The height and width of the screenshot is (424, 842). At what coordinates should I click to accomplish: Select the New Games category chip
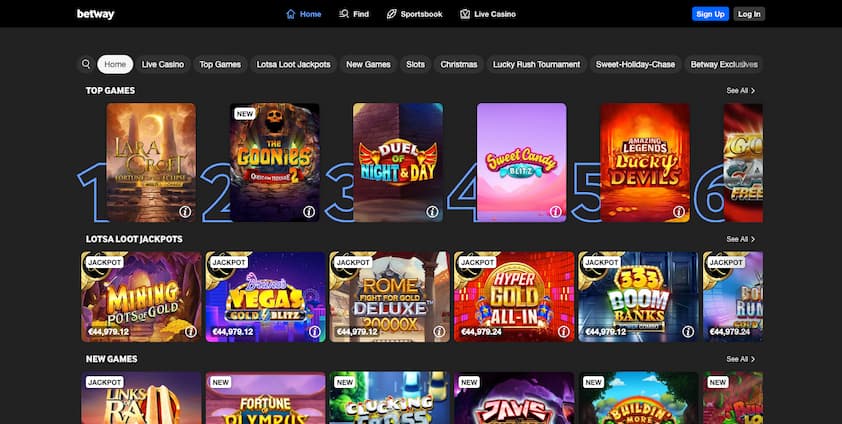[x=368, y=64]
